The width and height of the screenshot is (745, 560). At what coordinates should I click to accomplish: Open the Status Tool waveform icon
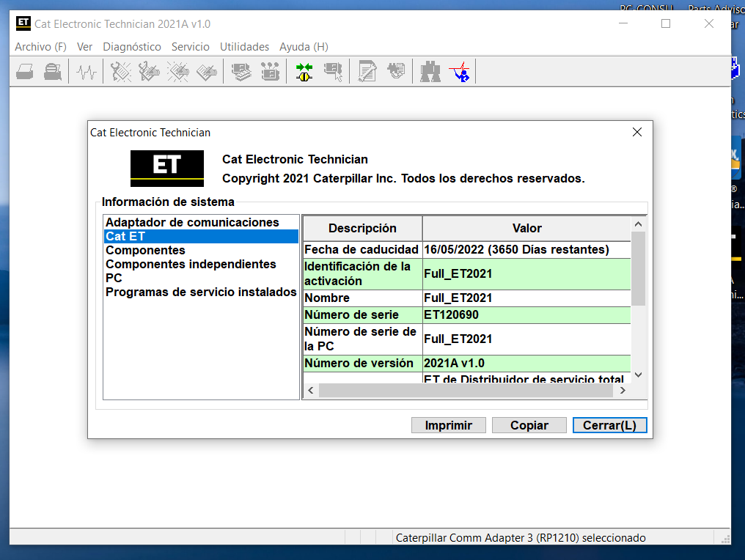coord(87,72)
